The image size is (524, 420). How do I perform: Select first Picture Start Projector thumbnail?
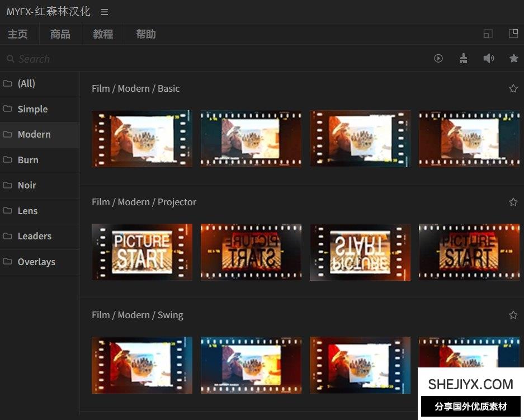click(x=142, y=252)
